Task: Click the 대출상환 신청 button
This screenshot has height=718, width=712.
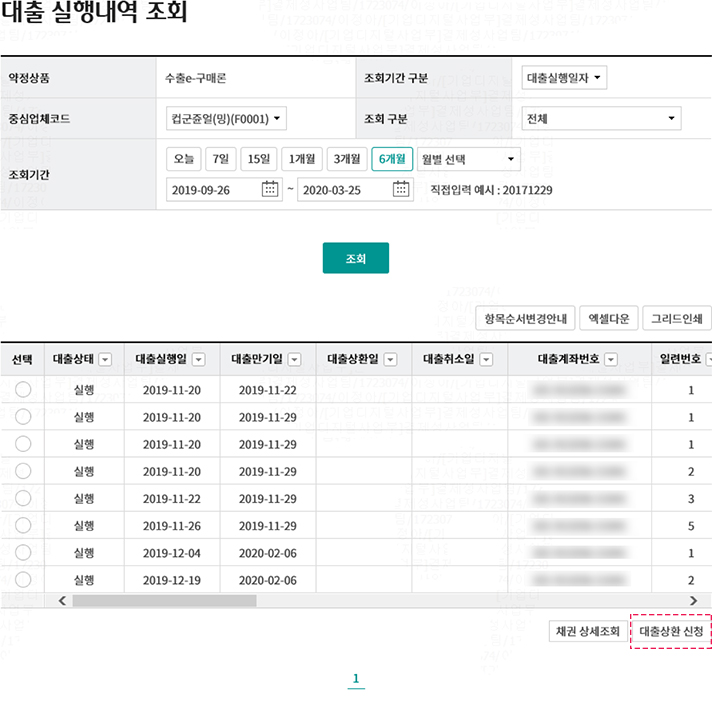Action: click(x=670, y=631)
